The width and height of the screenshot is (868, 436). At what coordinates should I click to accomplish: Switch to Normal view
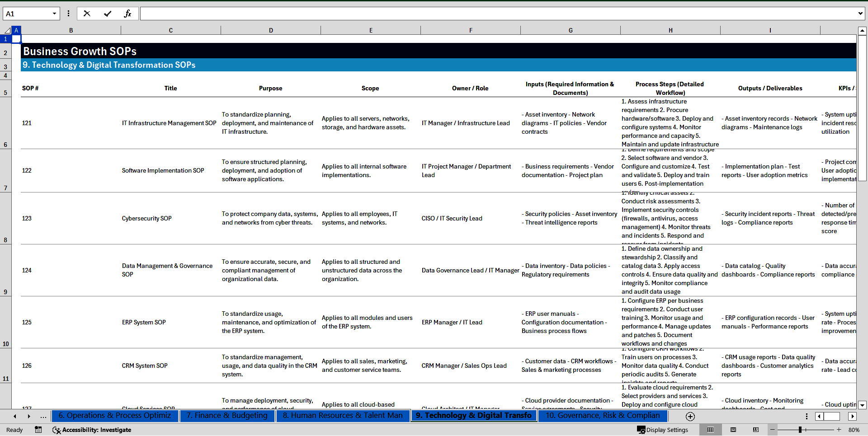(710, 430)
